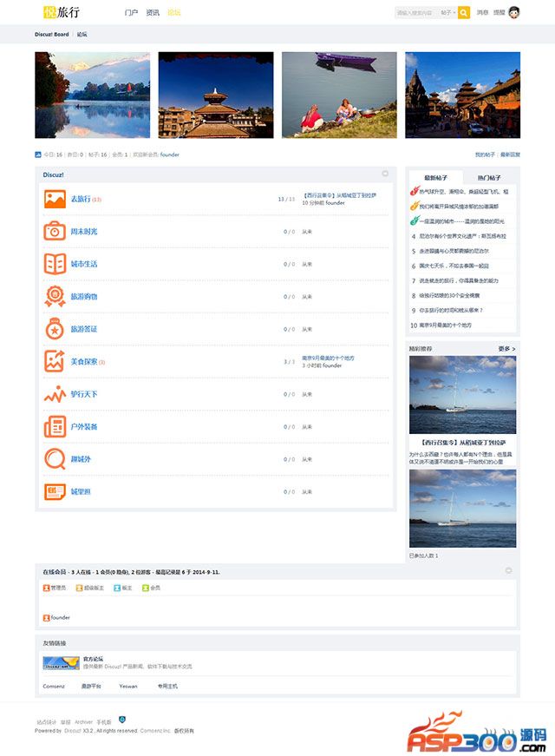Viewport: 555px width, 756px height.
Task: Open the 论坛 navigation item
Action: [174, 12]
